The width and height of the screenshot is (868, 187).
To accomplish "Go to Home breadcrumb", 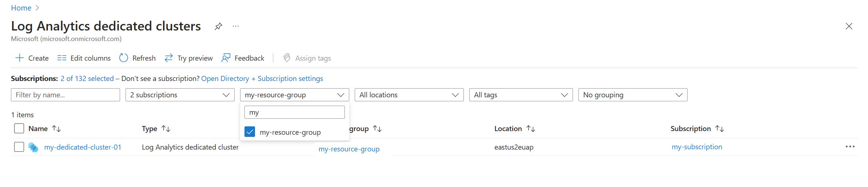I will click(21, 8).
